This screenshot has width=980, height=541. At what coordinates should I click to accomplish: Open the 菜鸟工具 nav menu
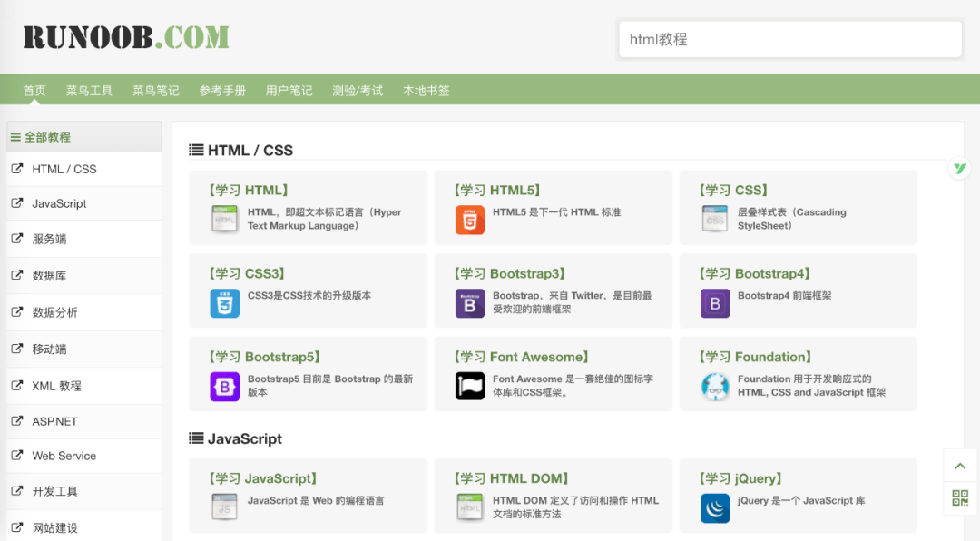(89, 91)
